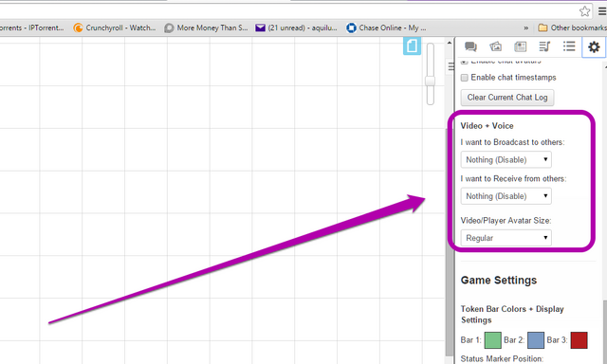Viewport: 607px width, 364px height.
Task: Open the Journal tab icon
Action: tap(520, 46)
